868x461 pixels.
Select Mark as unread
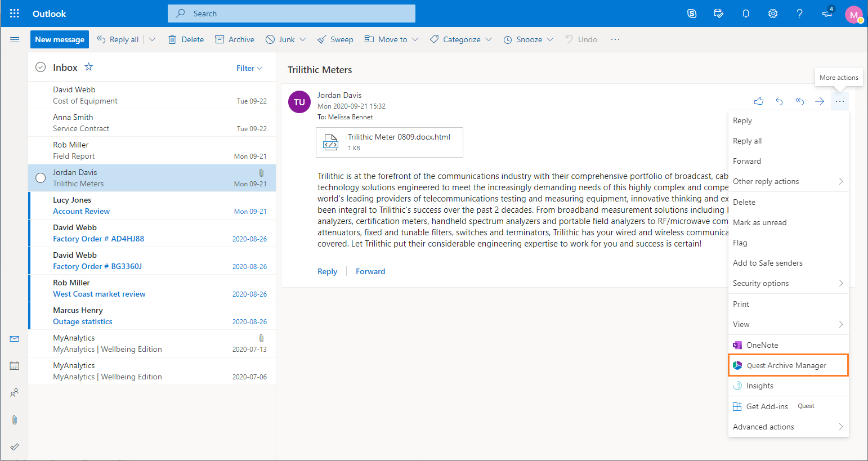789,222
